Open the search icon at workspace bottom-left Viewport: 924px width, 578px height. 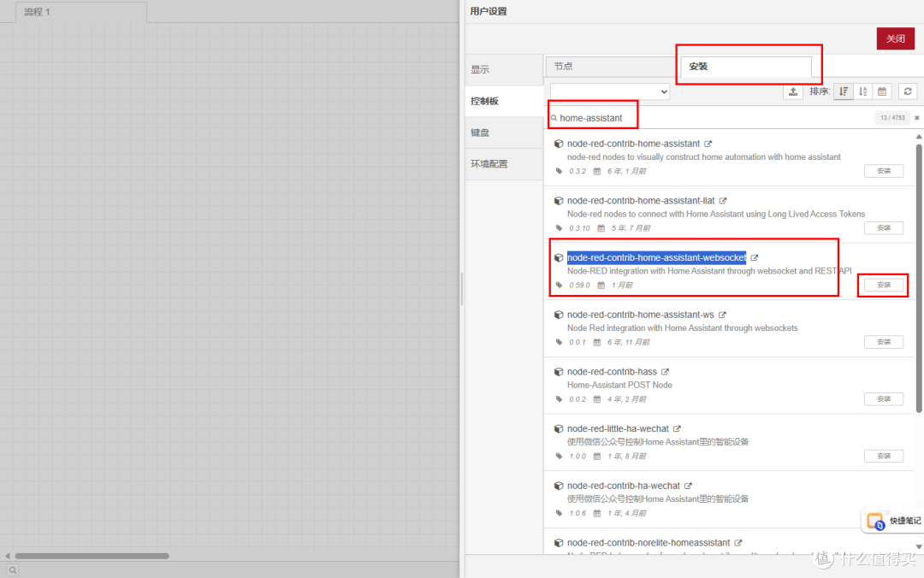point(12,569)
